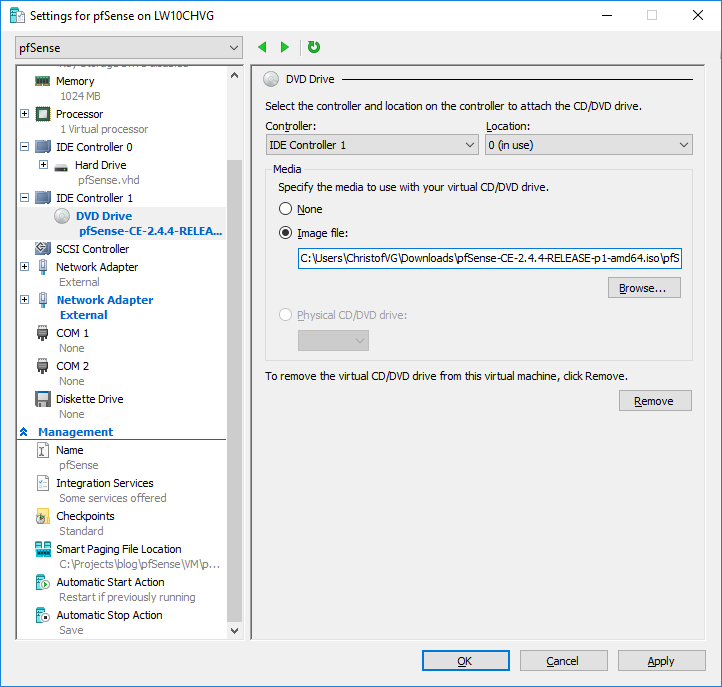Viewport: 722px width, 687px height.
Task: Select the Image file radio button
Action: (x=285, y=233)
